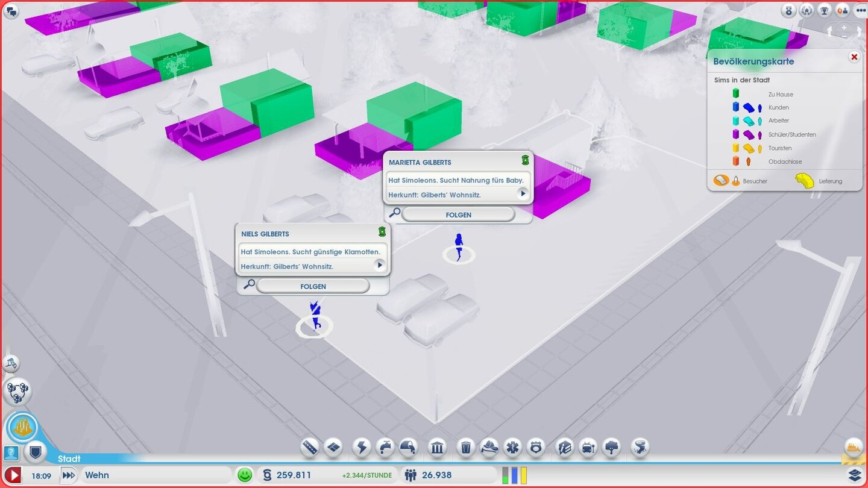
Task: Click Folgen to follow Niels Gilberts
Action: (x=313, y=286)
